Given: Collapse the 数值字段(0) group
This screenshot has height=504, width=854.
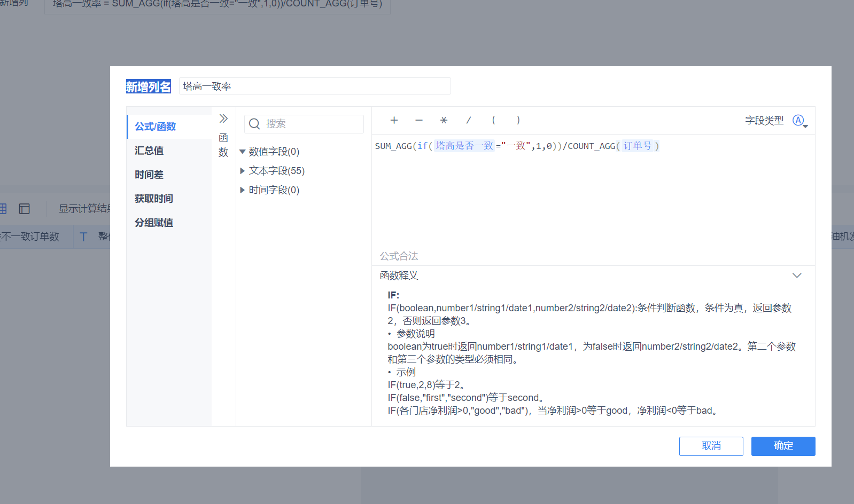Looking at the screenshot, I should [242, 152].
